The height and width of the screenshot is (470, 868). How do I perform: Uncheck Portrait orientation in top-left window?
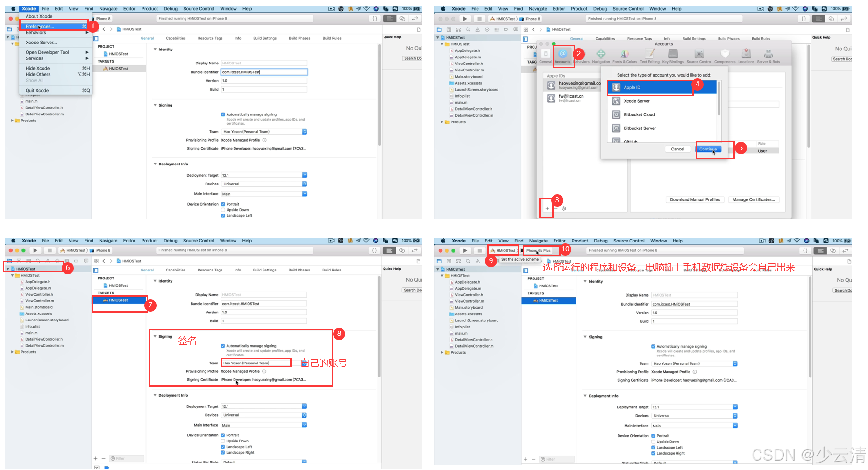pyautogui.click(x=223, y=204)
